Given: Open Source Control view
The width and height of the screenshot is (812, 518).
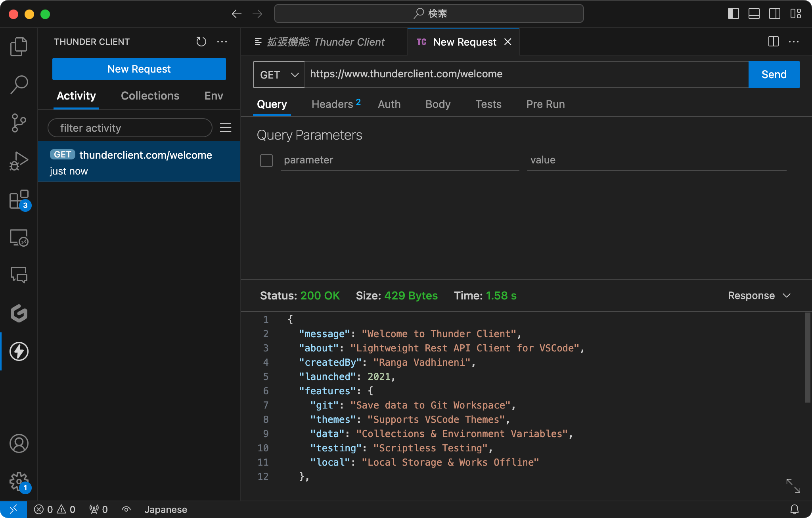Looking at the screenshot, I should (19, 123).
